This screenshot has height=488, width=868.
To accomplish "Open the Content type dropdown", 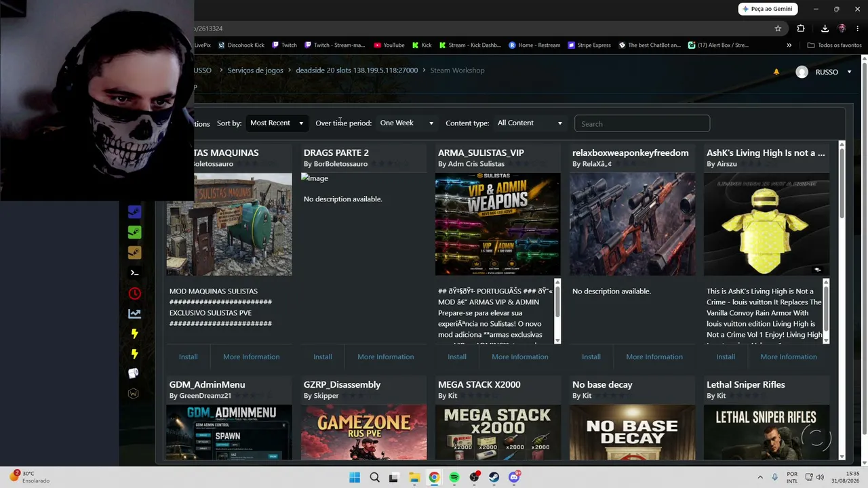I will [x=530, y=123].
